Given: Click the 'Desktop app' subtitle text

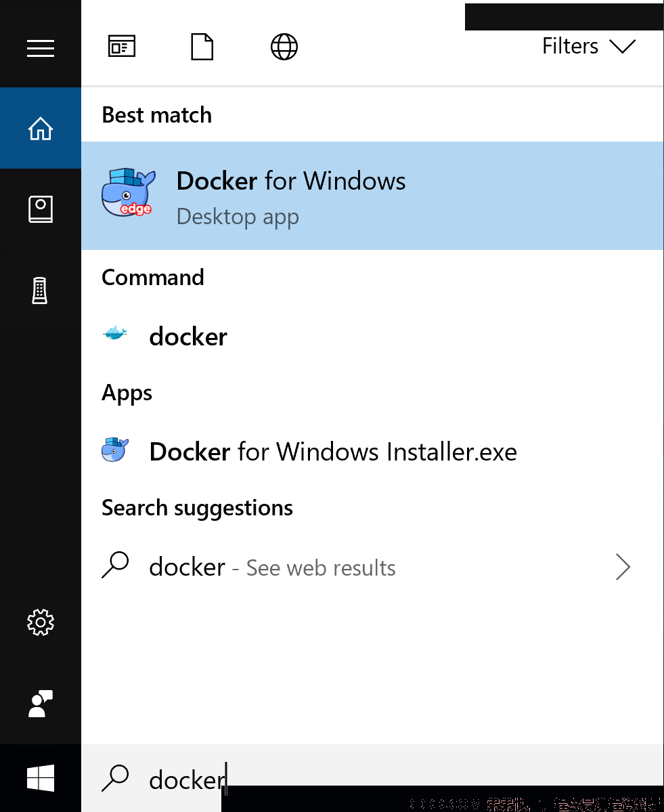Looking at the screenshot, I should [x=238, y=217].
